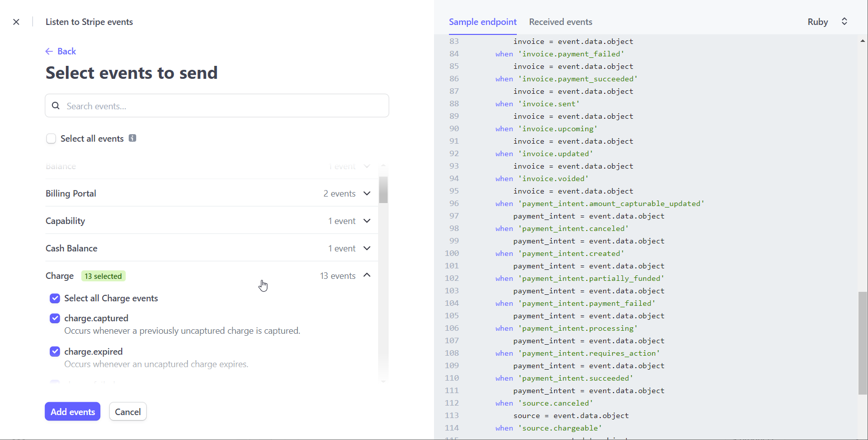Viewport: 868px width, 440px height.
Task: Switch to the Sample endpoint tab
Action: (482, 22)
